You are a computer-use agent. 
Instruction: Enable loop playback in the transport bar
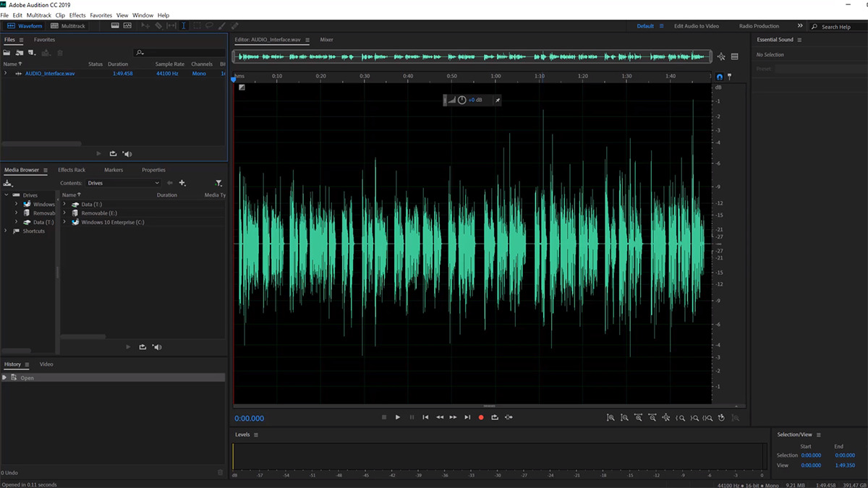pos(495,417)
